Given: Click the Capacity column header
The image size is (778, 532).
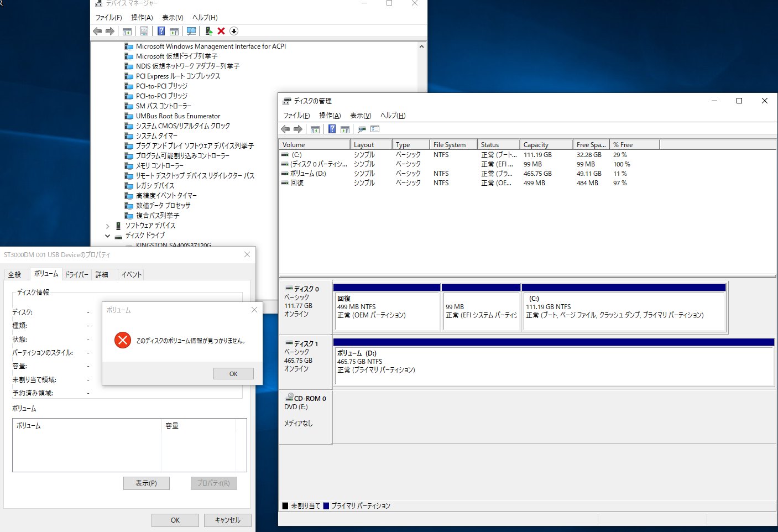Looking at the screenshot, I should coord(545,145).
